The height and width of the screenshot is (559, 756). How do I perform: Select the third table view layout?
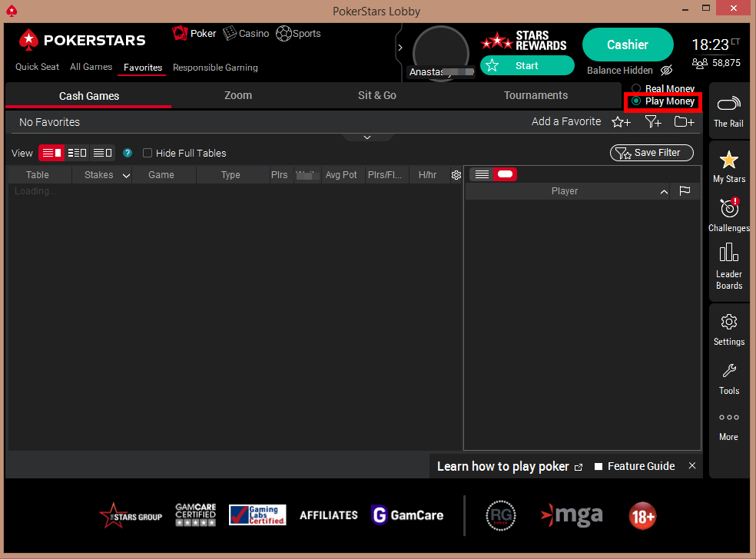(102, 154)
